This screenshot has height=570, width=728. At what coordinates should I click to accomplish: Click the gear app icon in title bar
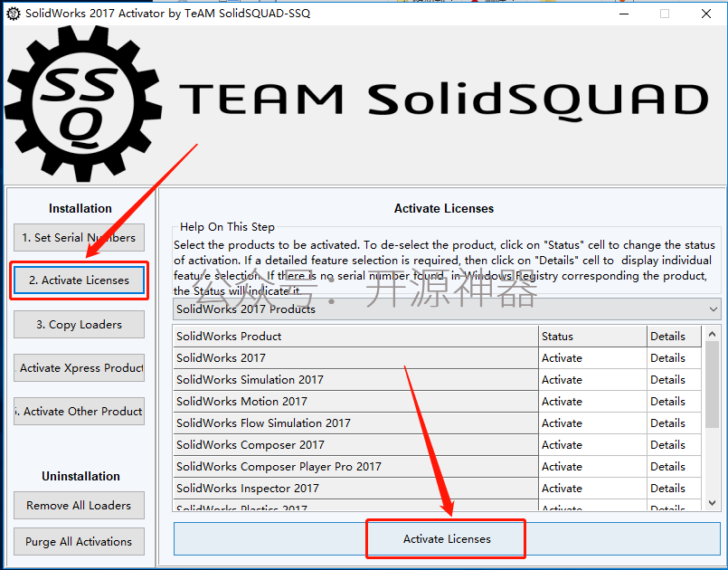point(14,14)
